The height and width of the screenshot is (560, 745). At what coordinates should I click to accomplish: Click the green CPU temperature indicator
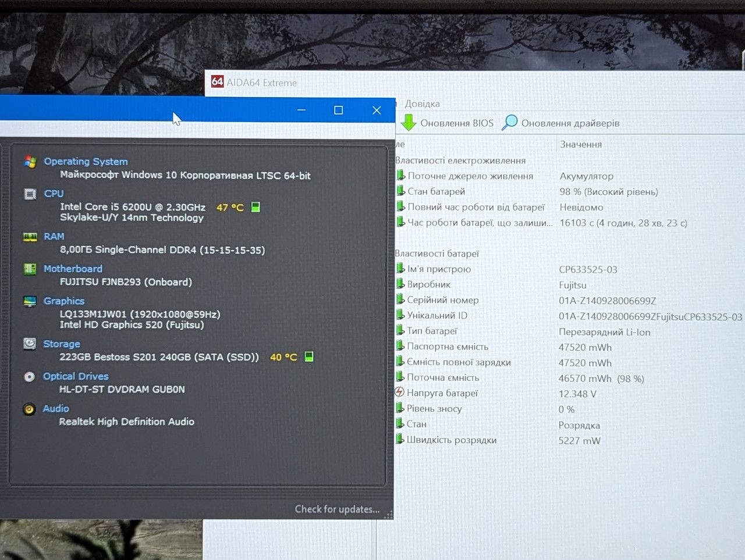(256, 207)
